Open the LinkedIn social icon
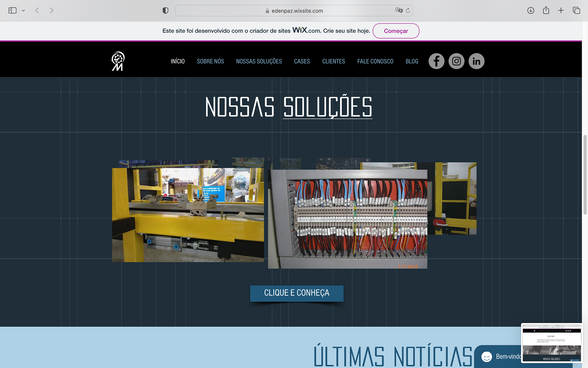The image size is (588, 368). (x=476, y=61)
